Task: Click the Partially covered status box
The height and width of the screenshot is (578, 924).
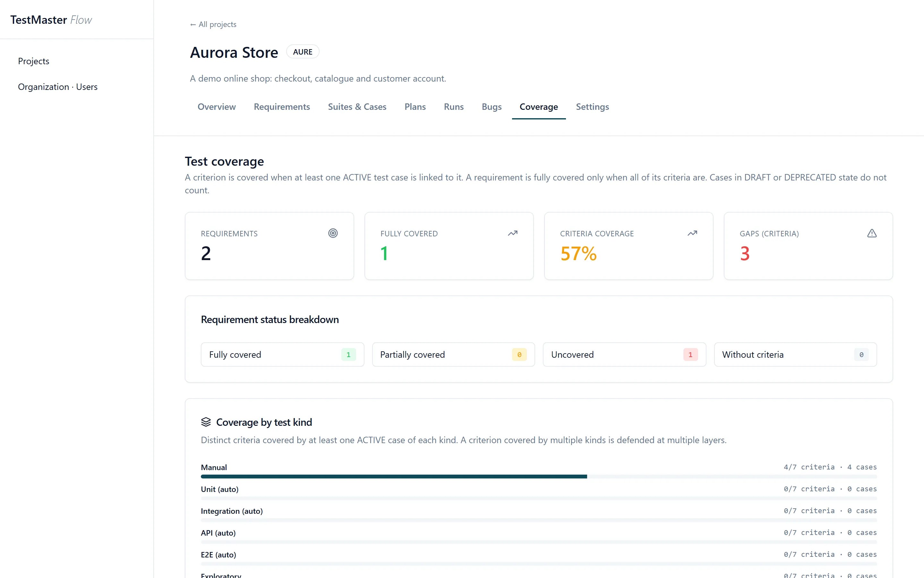Action: click(x=453, y=355)
